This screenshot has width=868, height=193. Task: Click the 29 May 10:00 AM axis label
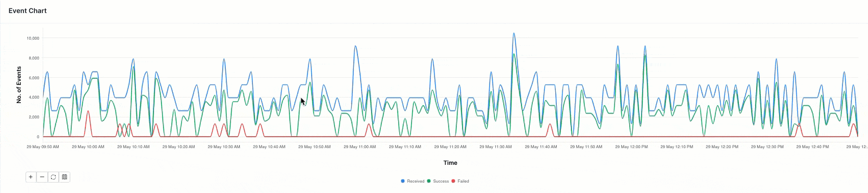point(88,147)
